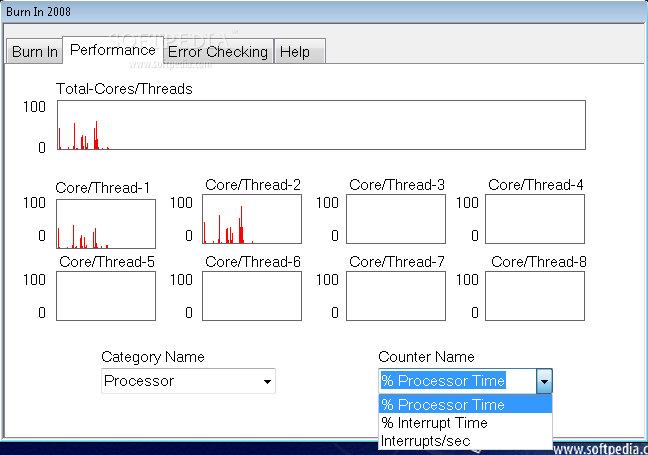This screenshot has width=648, height=455.
Task: Click the Core/Thread-3 label
Action: coord(397,185)
